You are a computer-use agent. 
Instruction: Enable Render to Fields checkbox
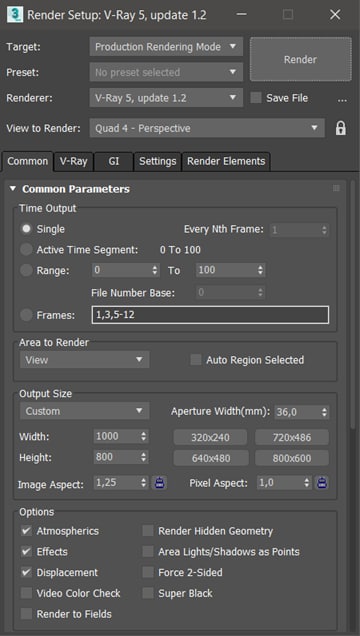(26, 614)
